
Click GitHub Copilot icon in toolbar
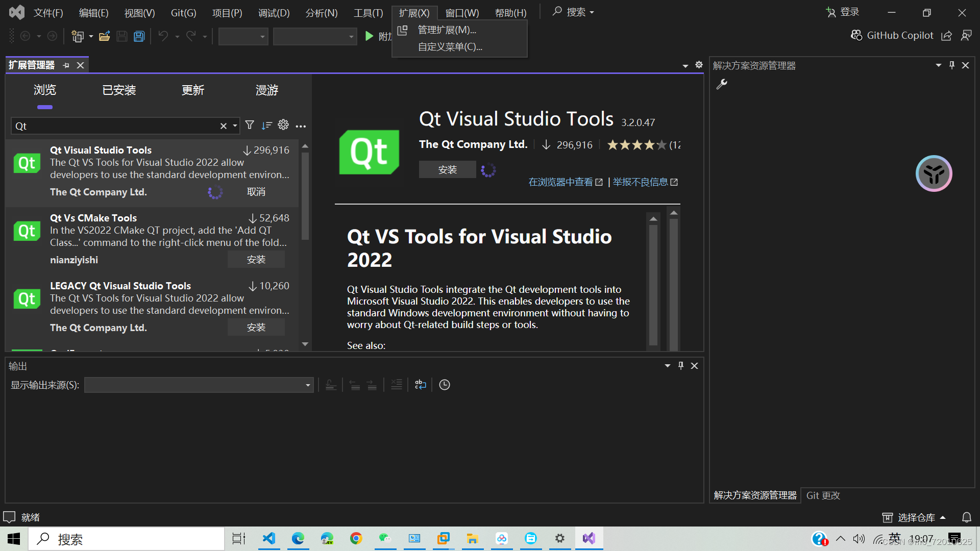coord(856,35)
